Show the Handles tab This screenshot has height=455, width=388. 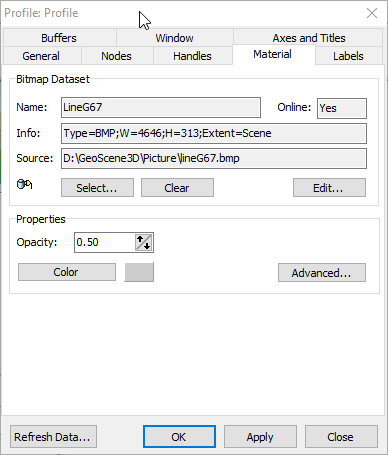[192, 56]
